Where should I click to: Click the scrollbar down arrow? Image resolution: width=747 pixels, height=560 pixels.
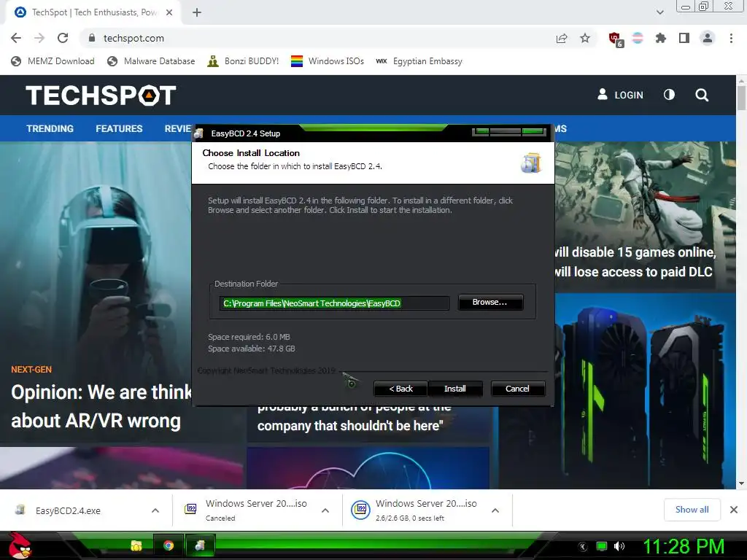[741, 484]
